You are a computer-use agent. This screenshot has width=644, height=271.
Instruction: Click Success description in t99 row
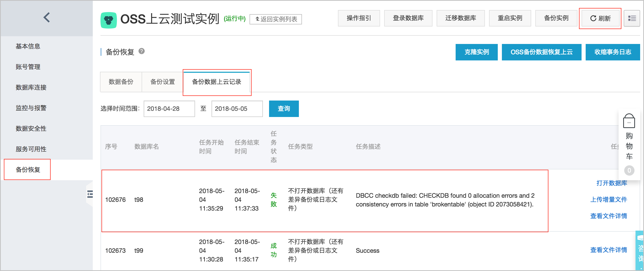(x=367, y=251)
